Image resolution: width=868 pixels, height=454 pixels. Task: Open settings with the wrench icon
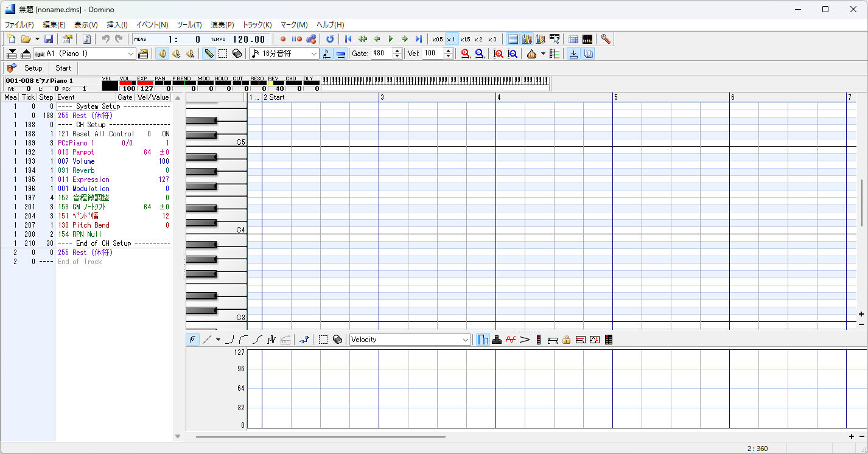tap(605, 39)
